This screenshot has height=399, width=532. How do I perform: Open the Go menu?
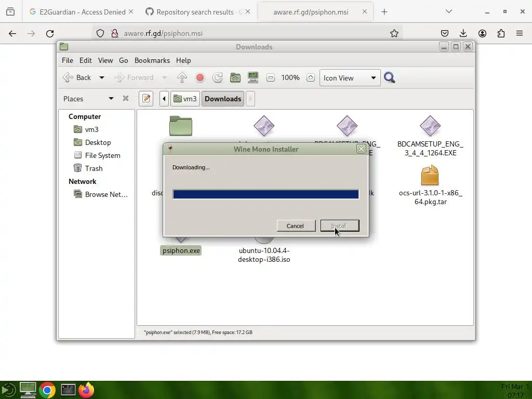coord(124,60)
